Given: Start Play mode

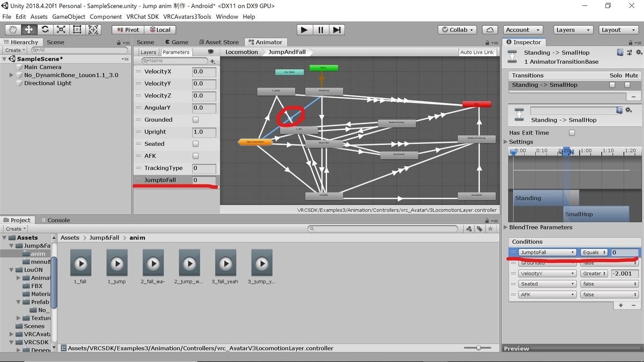Looking at the screenshot, I should pos(304,30).
